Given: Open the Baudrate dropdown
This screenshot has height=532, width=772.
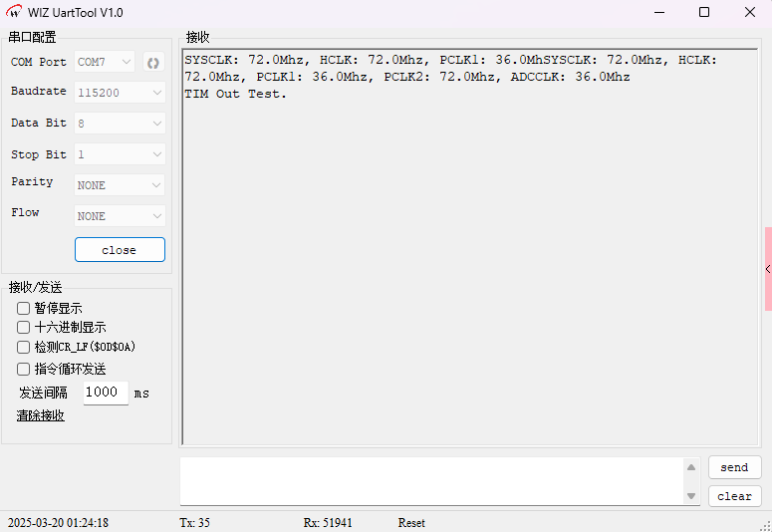Looking at the screenshot, I should coord(120,92).
